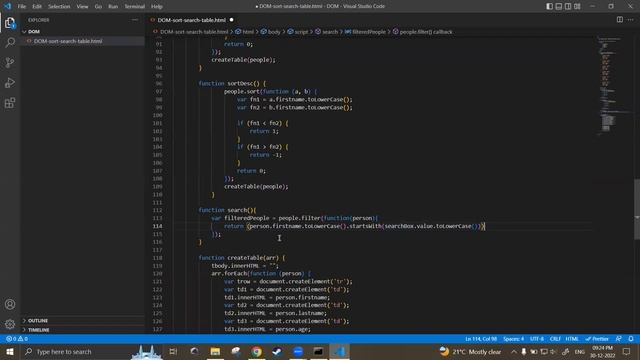Open editor more actions ellipsis
The height and width of the screenshot is (360, 640).
point(631,20)
